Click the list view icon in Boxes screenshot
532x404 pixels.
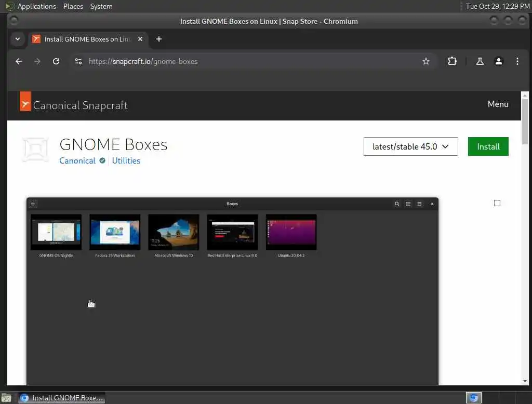tap(408, 204)
